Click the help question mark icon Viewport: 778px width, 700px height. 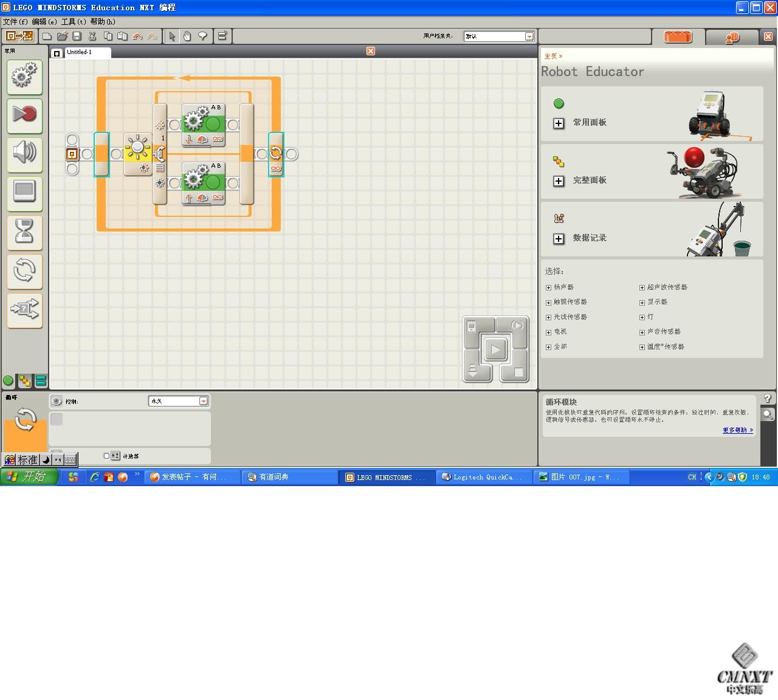[768, 399]
